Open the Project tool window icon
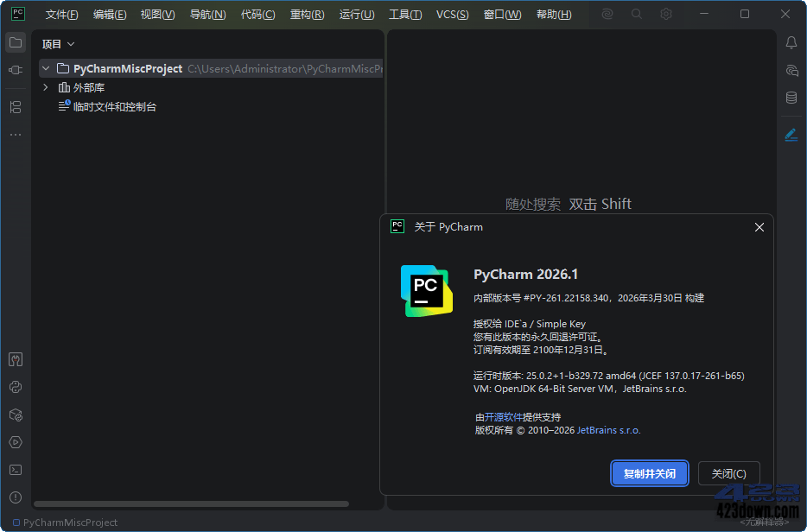807x532 pixels. pyautogui.click(x=15, y=41)
